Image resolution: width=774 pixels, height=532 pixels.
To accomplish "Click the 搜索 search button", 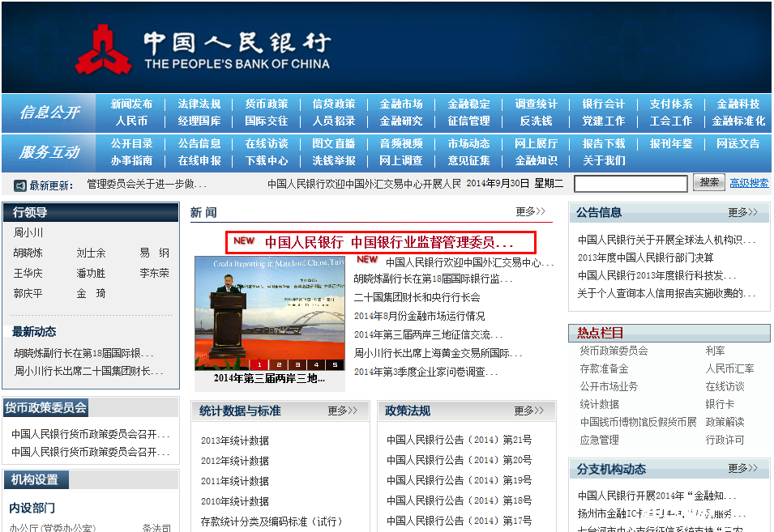I will pyautogui.click(x=709, y=182).
